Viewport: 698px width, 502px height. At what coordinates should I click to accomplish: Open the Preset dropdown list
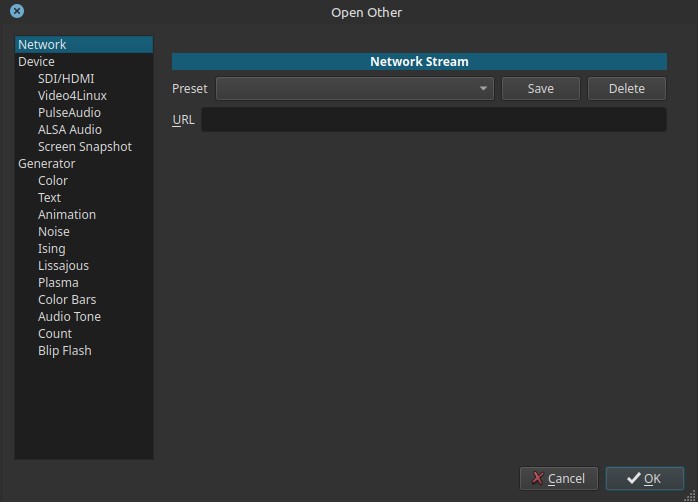[355, 89]
